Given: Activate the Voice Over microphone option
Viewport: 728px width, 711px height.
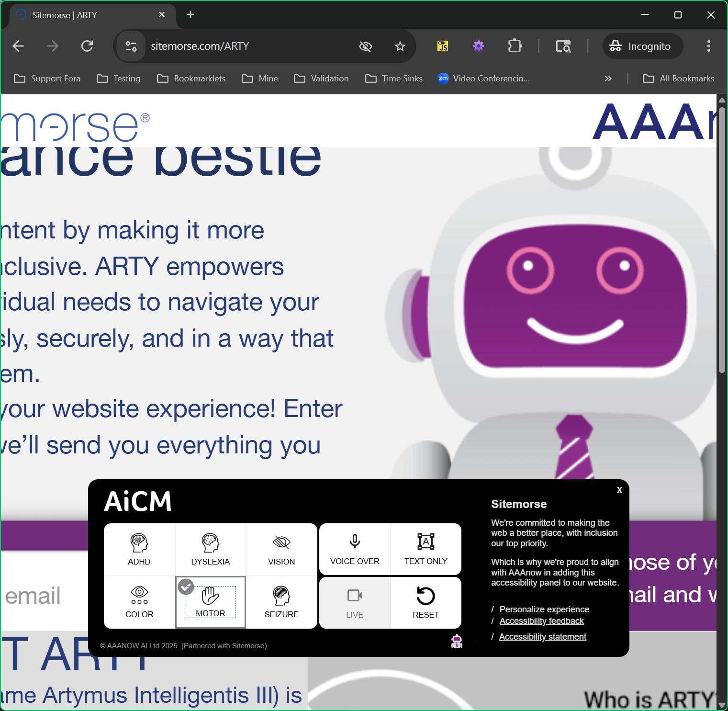Looking at the screenshot, I should point(355,549).
